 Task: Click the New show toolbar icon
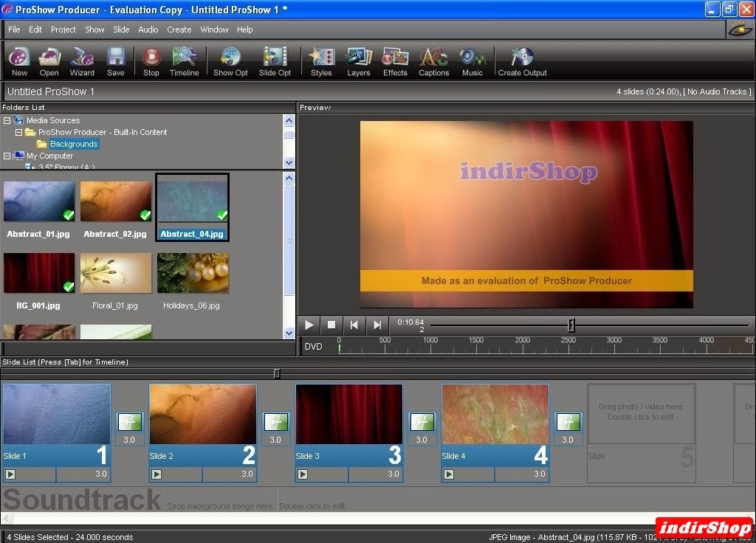pyautogui.click(x=19, y=61)
